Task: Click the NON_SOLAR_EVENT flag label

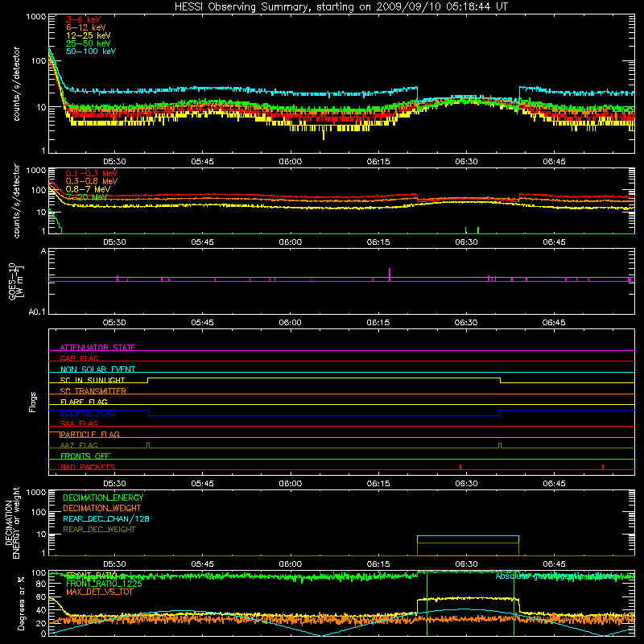Action: (97, 369)
